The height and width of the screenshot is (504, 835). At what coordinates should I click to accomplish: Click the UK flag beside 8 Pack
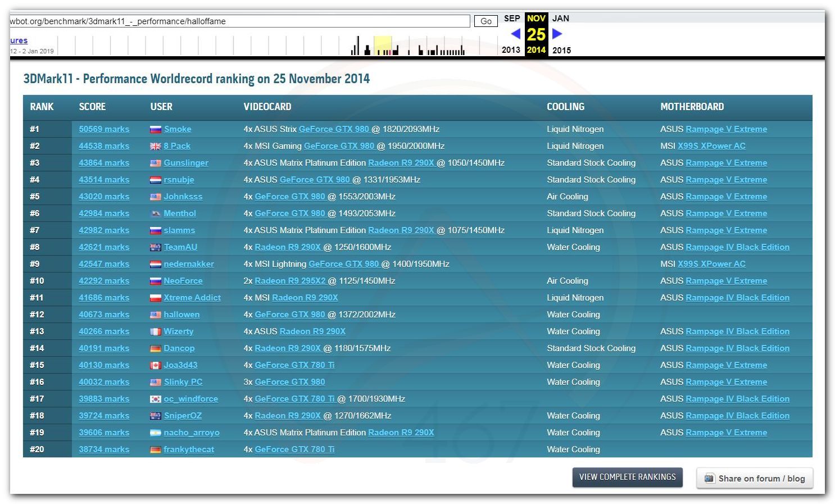pyautogui.click(x=156, y=146)
